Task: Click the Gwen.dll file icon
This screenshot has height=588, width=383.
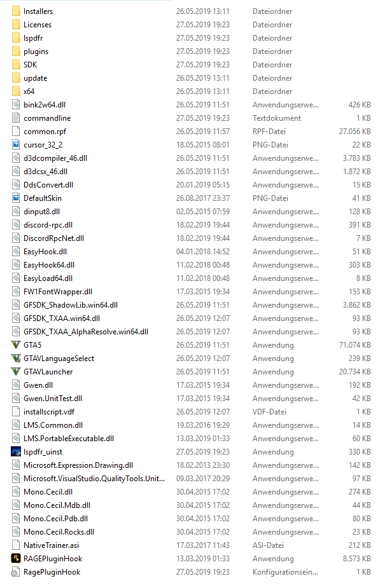Action: (x=16, y=385)
